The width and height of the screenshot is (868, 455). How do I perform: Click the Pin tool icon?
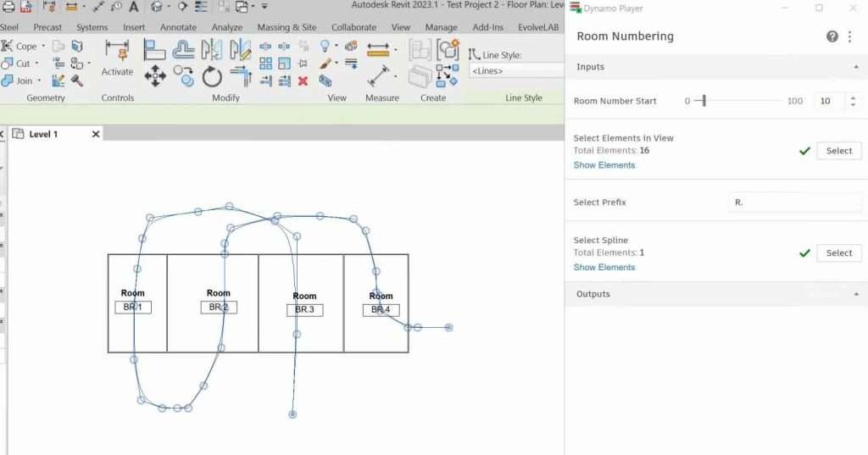[303, 64]
